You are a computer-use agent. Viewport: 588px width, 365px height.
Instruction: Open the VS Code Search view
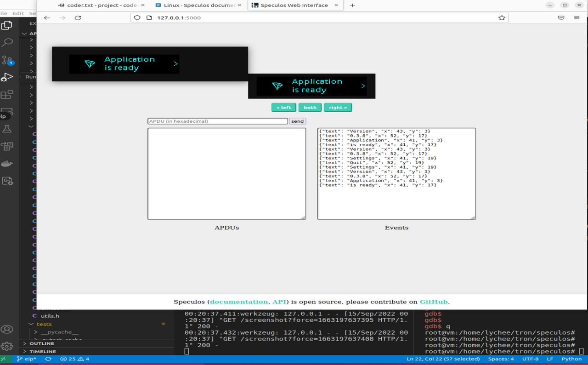[x=7, y=43]
